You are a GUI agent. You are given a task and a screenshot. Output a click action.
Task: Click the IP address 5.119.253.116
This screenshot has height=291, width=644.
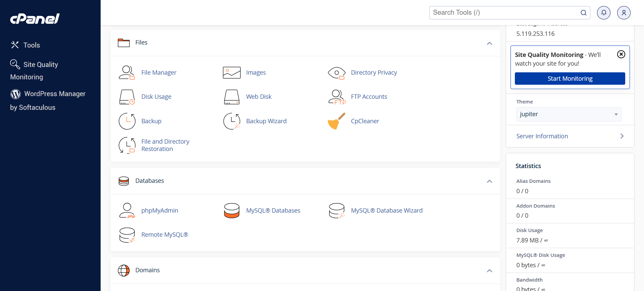click(535, 34)
